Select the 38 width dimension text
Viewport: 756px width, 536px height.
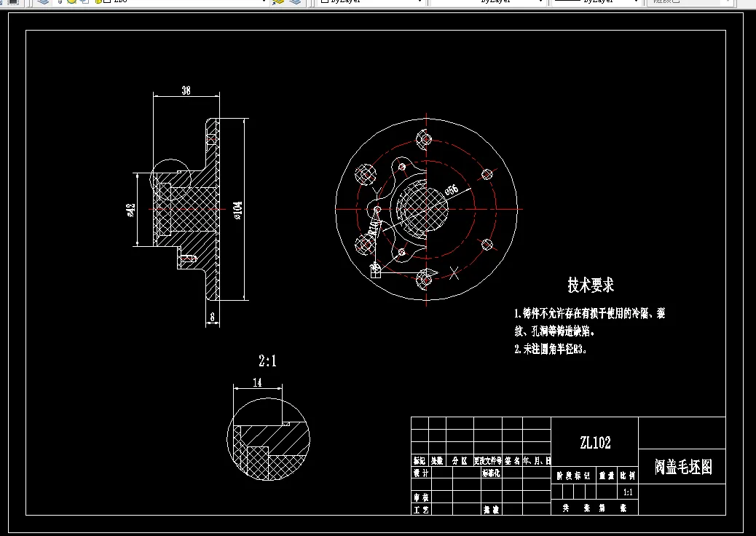[186, 90]
